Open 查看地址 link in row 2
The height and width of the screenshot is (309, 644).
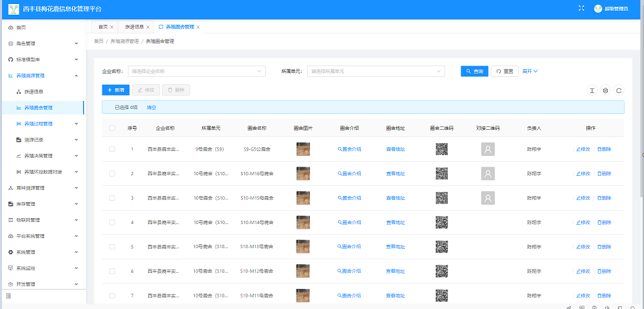tap(396, 174)
